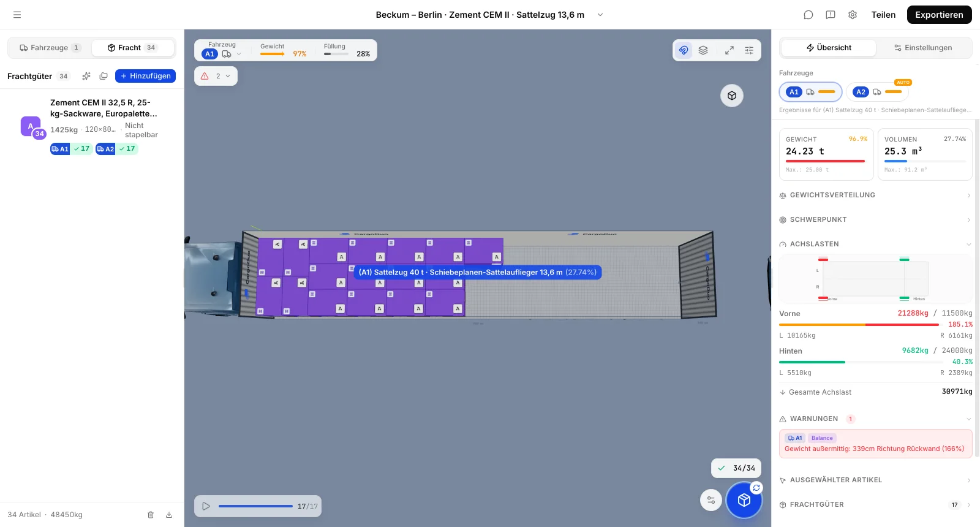This screenshot has width=980, height=527.
Task: Click the 34/34 loaded status chip
Action: click(x=736, y=468)
